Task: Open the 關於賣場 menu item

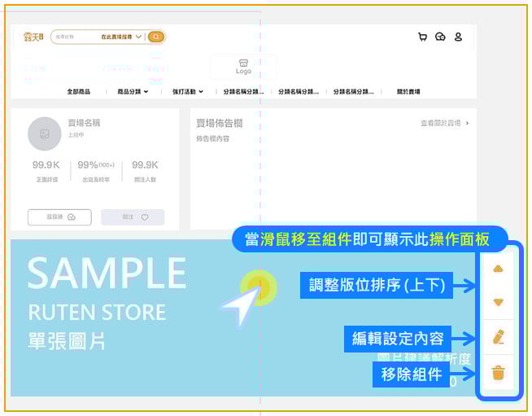Action: coord(408,92)
